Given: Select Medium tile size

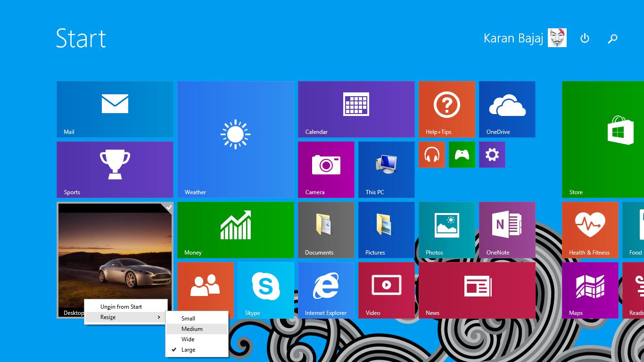Looking at the screenshot, I should pos(197,329).
